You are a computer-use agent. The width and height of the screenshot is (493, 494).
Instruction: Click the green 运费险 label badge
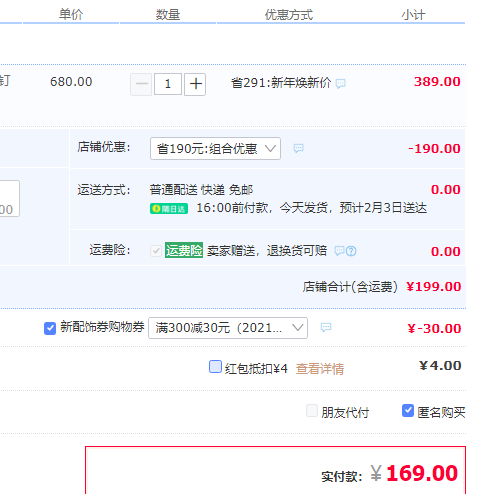coord(184,250)
